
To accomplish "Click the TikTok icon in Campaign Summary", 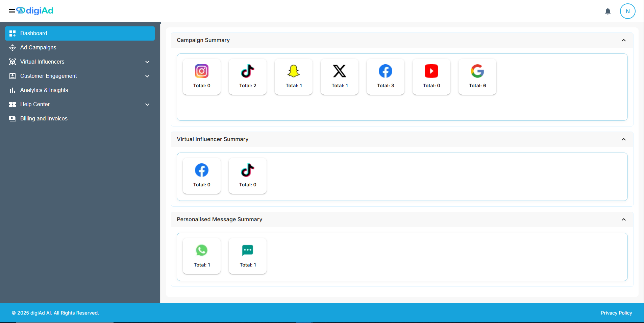I will pos(248,71).
